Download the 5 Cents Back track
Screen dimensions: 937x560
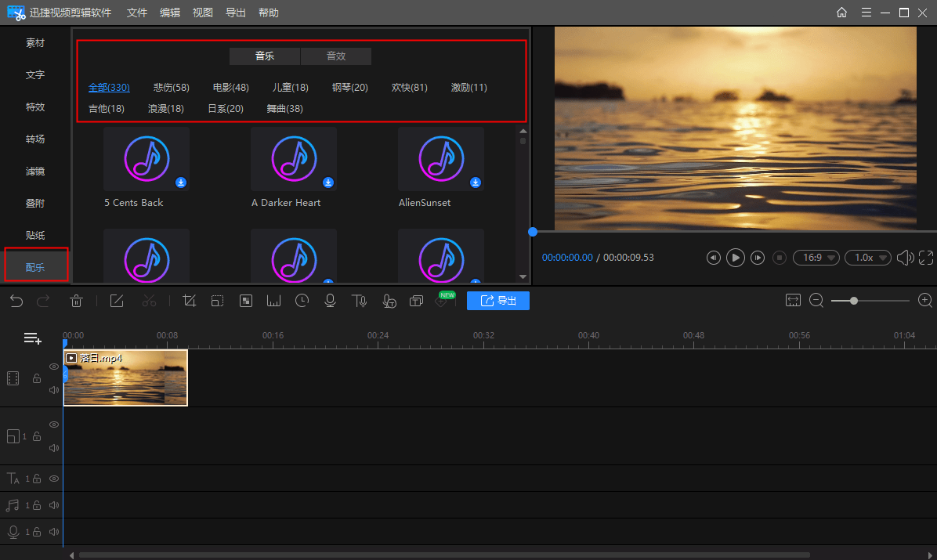[181, 182]
